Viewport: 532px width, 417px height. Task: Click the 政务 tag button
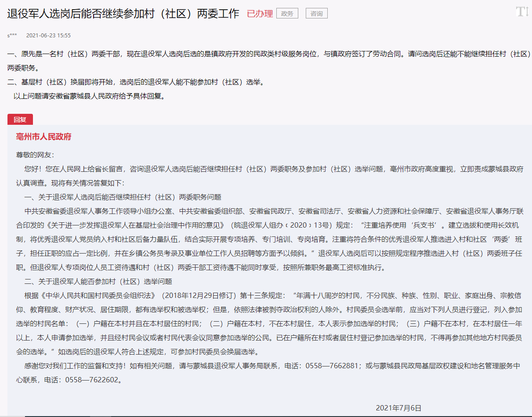pos(287,14)
